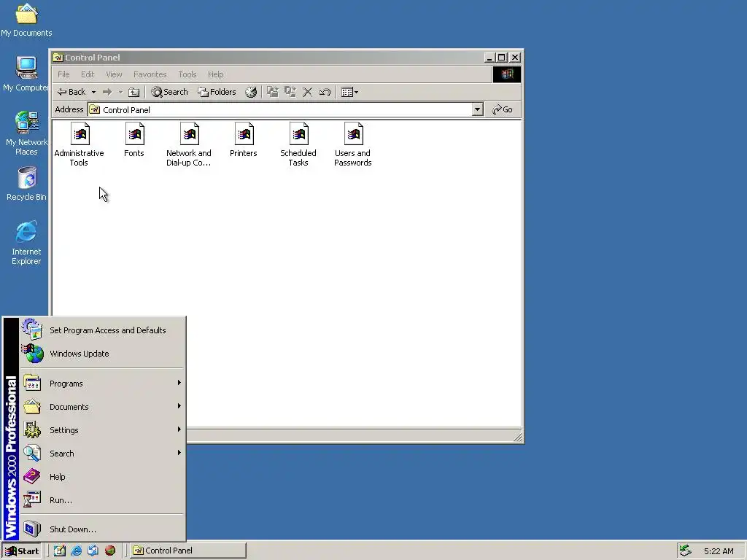The image size is (747, 560).
Task: Click the Delete X toolbar icon
Action: click(308, 92)
